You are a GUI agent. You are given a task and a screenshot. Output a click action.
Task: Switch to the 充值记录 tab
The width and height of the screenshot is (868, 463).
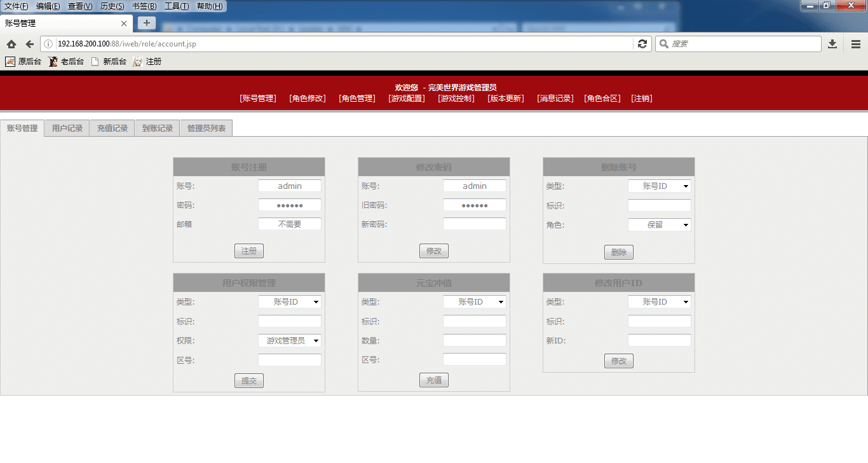pos(112,128)
